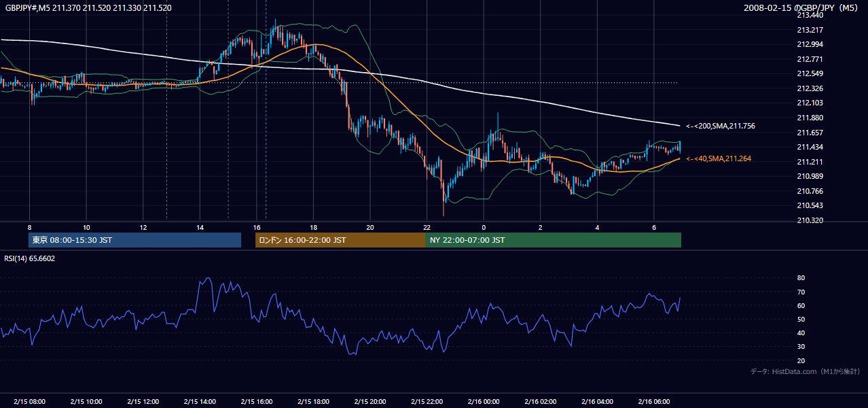This screenshot has height=408, width=868.
Task: Click price axis value 211.657
Action: coord(810,133)
